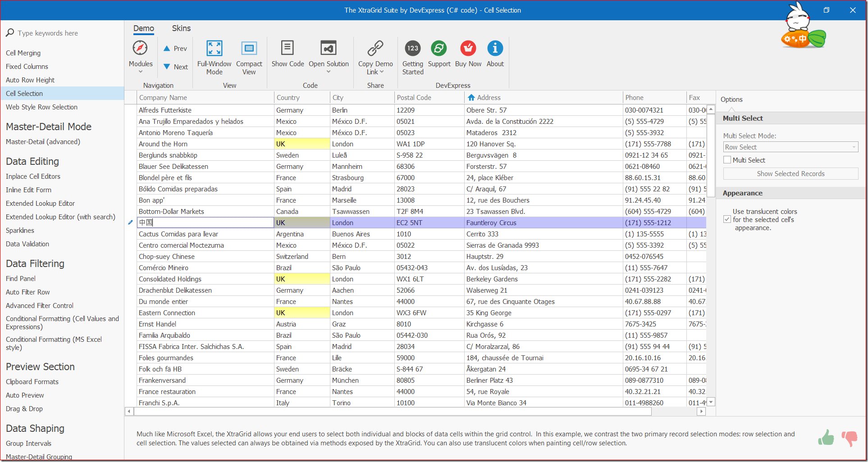Click yellow UK cell for Around the Horn
Image resolution: width=868 pixels, height=462 pixels.
[302, 144]
